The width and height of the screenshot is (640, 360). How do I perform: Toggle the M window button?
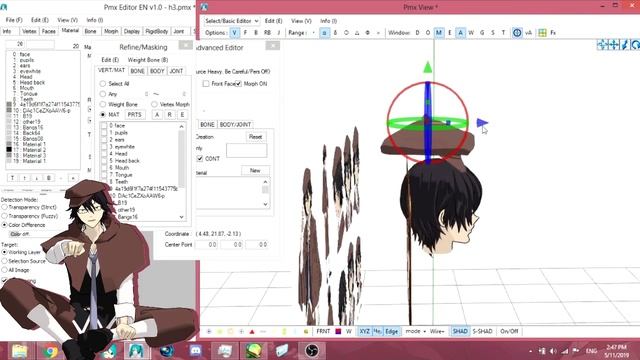pyautogui.click(x=439, y=33)
